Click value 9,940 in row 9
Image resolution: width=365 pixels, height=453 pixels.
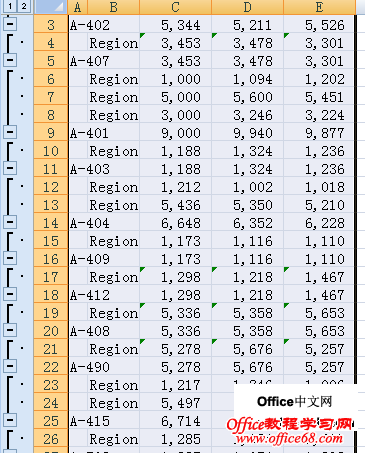coord(248,133)
